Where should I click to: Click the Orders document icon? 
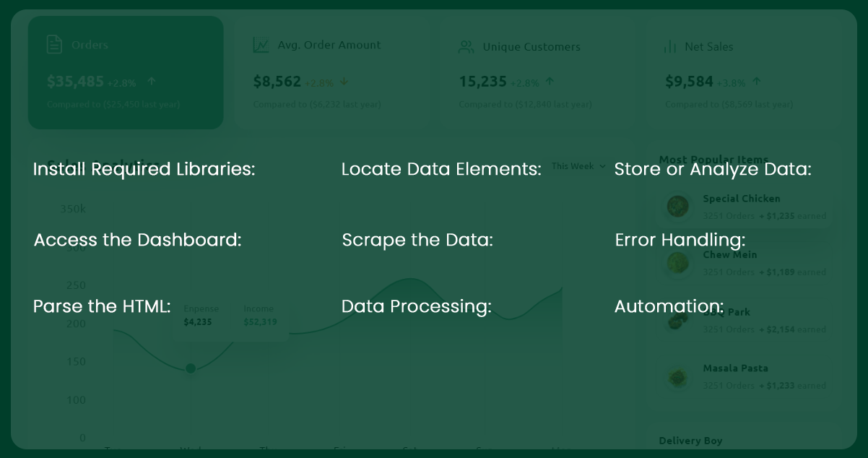pyautogui.click(x=54, y=44)
